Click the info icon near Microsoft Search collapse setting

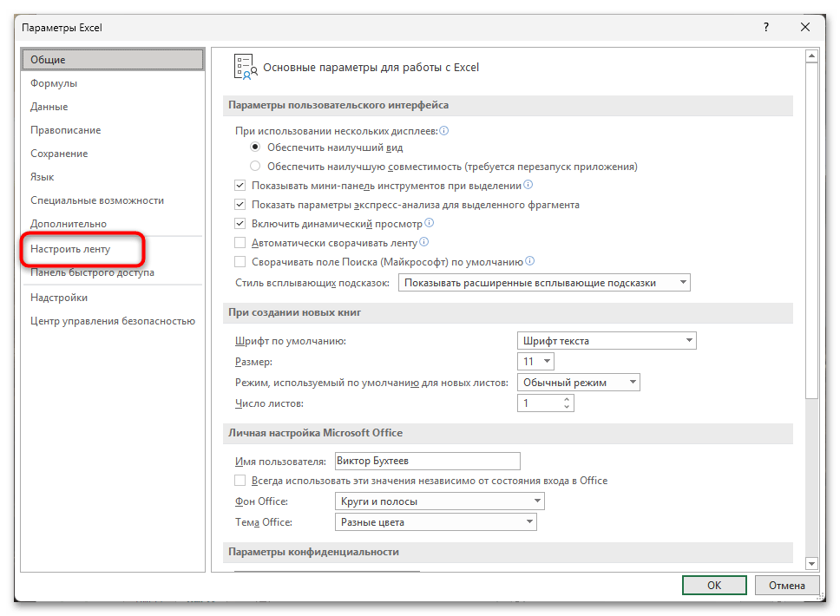[x=529, y=261]
